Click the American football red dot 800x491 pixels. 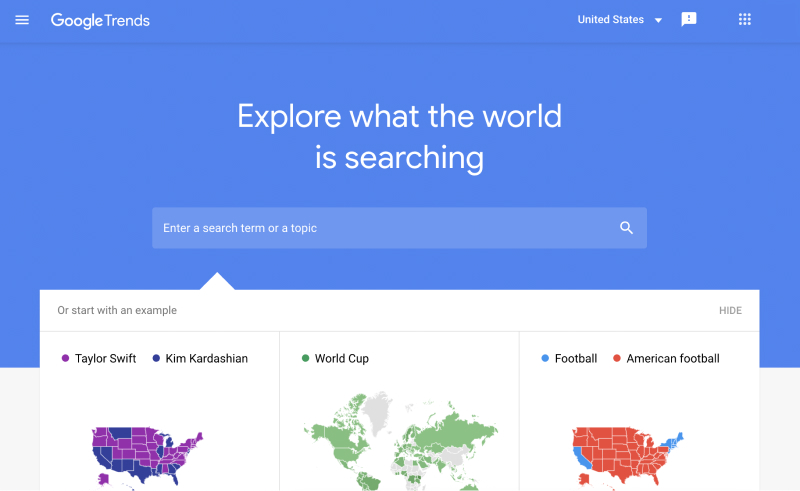[617, 359]
